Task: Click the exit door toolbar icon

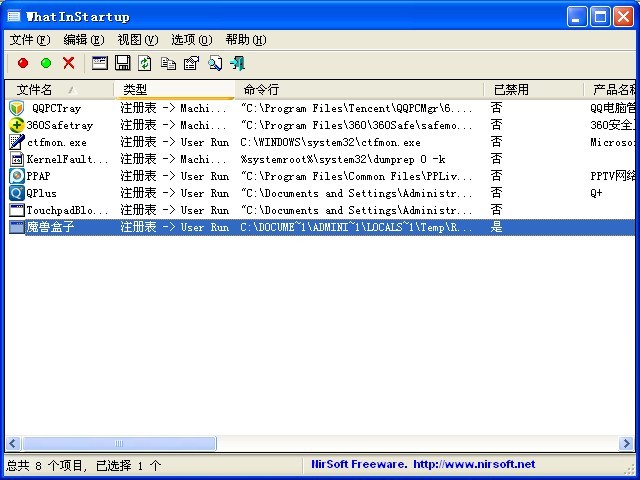Action: coord(237,63)
